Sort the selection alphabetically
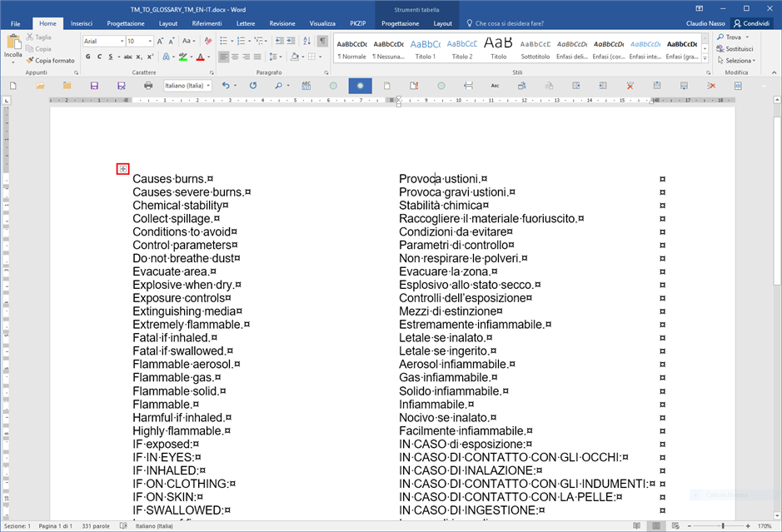Image resolution: width=782 pixels, height=532 pixels. pyautogui.click(x=306, y=41)
